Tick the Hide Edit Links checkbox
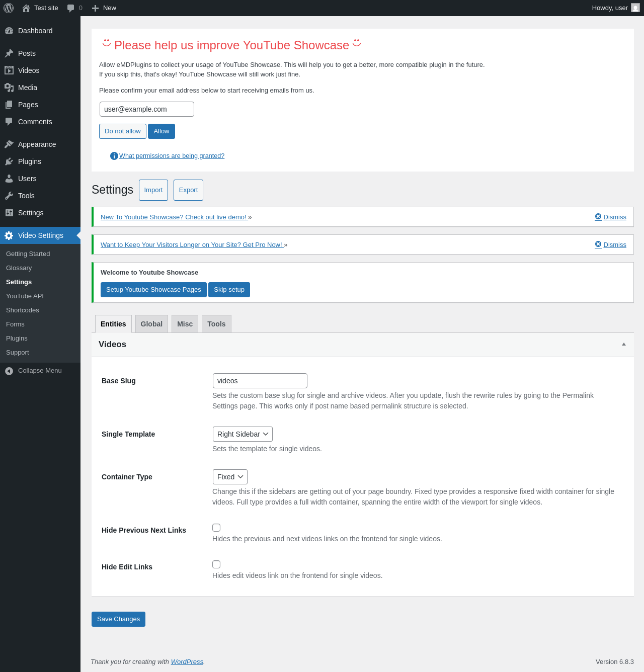The image size is (644, 672). coord(216,564)
